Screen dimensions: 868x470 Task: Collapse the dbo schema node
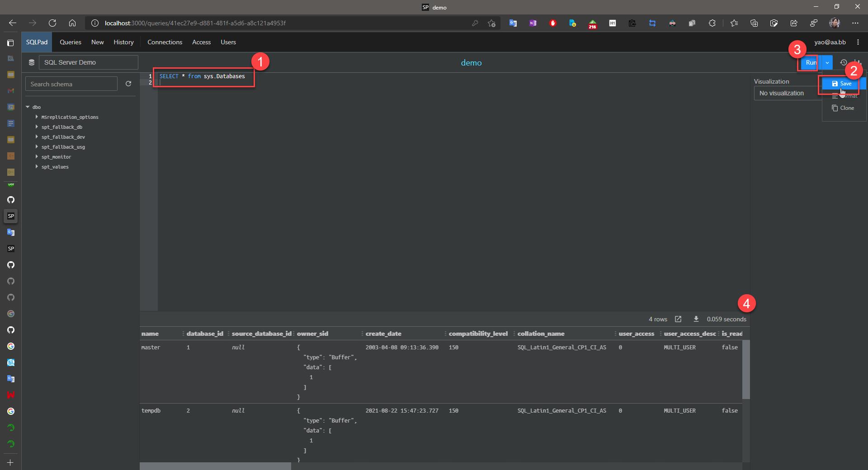click(28, 107)
